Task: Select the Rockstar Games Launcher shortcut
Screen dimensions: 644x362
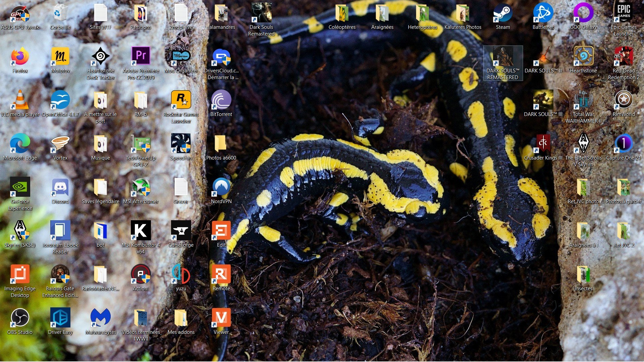Action: (x=181, y=100)
